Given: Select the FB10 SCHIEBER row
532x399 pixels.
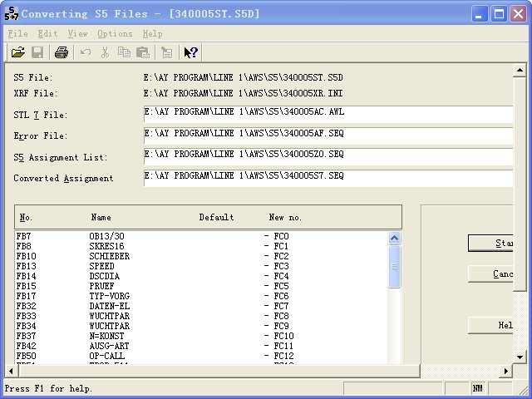Looking at the screenshot, I should pyautogui.click(x=201, y=256).
